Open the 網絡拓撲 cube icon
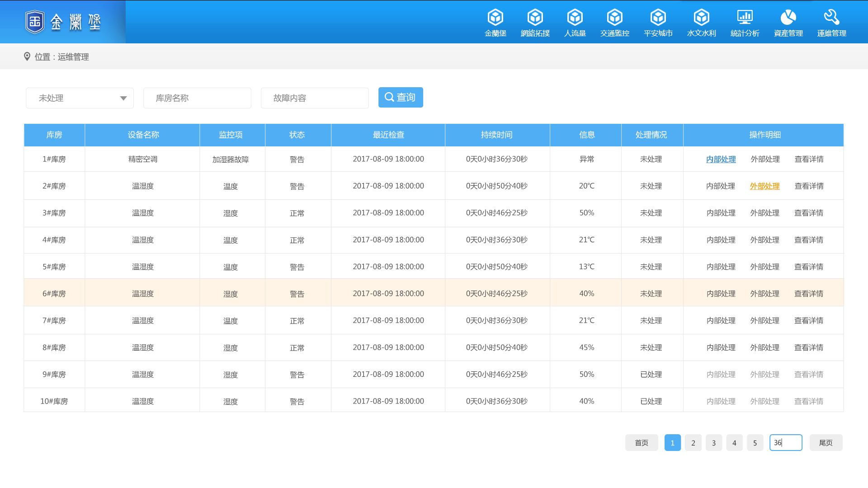 tap(535, 17)
